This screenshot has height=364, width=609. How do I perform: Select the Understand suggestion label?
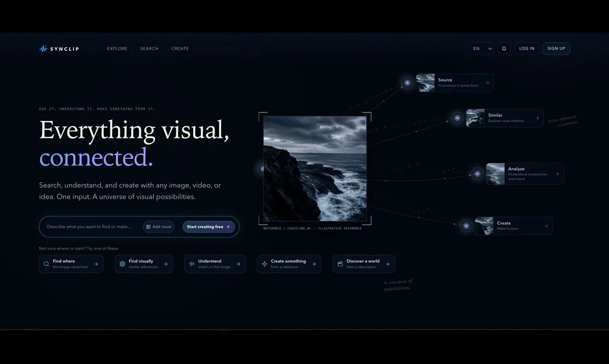210,261
